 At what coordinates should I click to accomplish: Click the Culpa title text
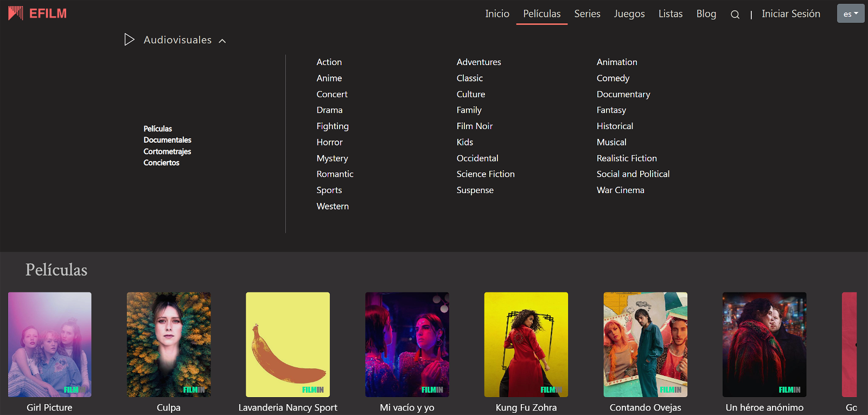pyautogui.click(x=169, y=407)
